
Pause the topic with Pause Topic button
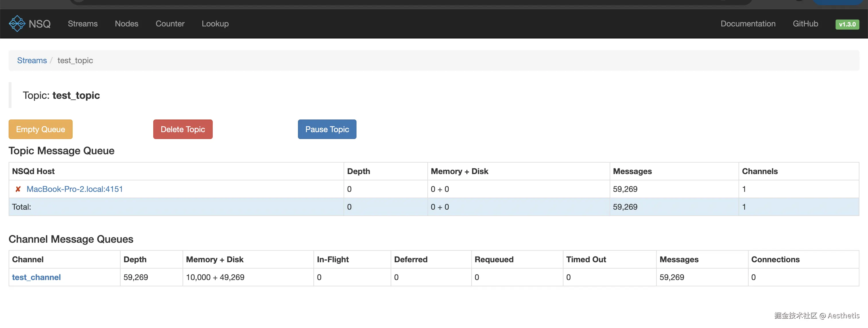click(x=327, y=129)
